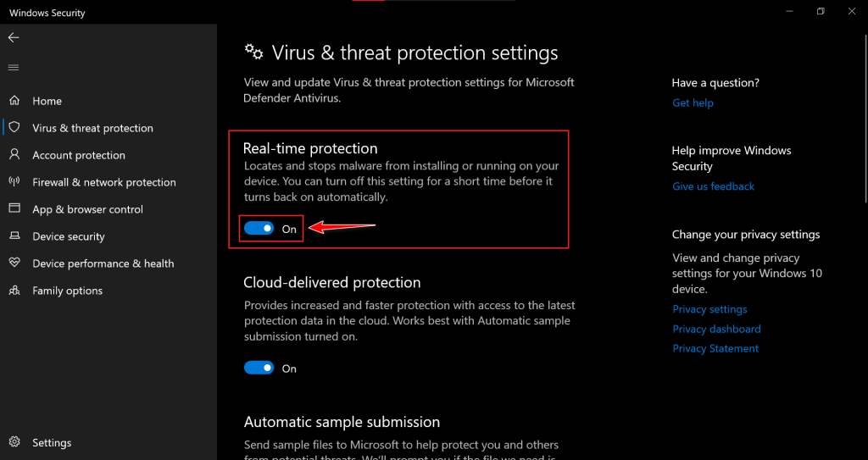Open the Privacy settings link

(x=709, y=309)
